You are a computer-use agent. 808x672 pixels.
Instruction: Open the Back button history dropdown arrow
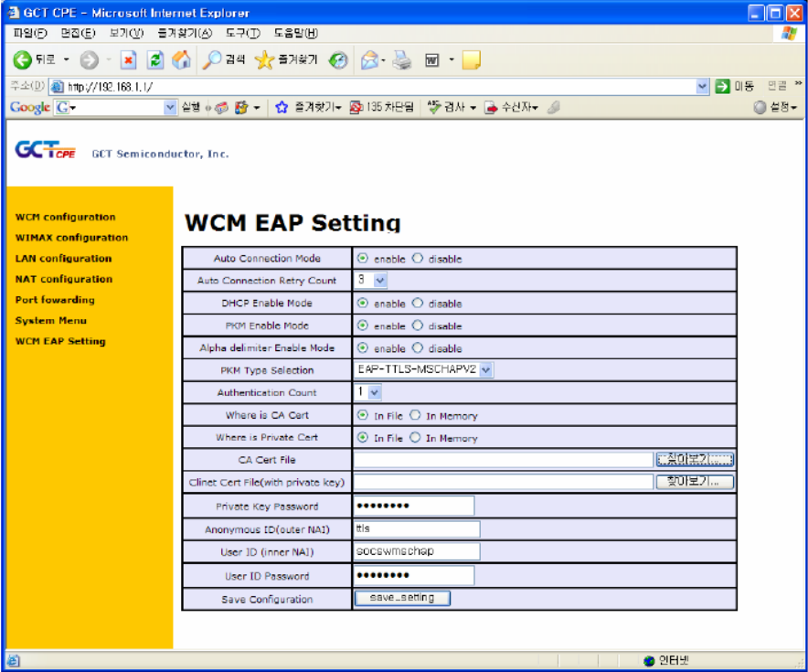pyautogui.click(x=66, y=60)
